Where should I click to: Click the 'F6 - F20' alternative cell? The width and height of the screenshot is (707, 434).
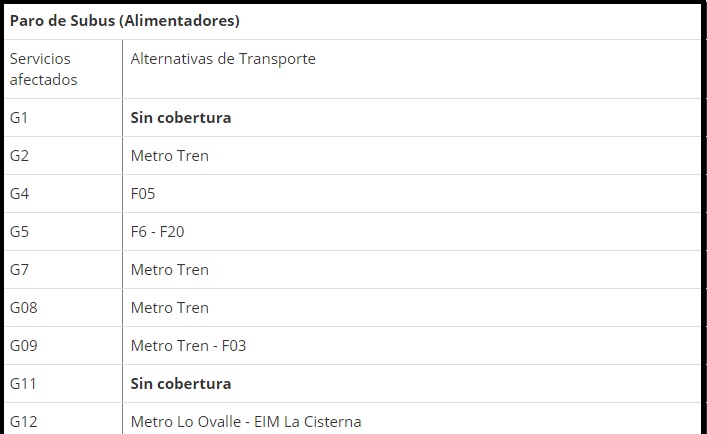[158, 232]
